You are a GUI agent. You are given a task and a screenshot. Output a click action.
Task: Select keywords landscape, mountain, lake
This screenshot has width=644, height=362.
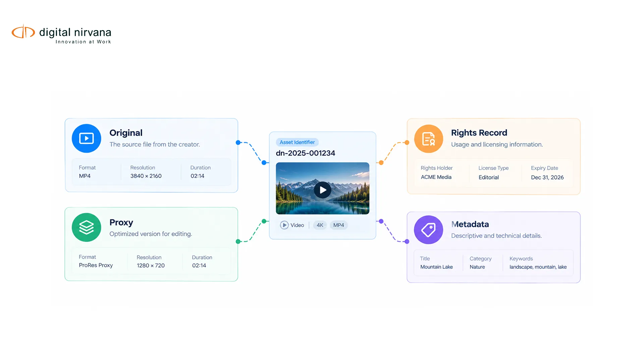click(538, 267)
